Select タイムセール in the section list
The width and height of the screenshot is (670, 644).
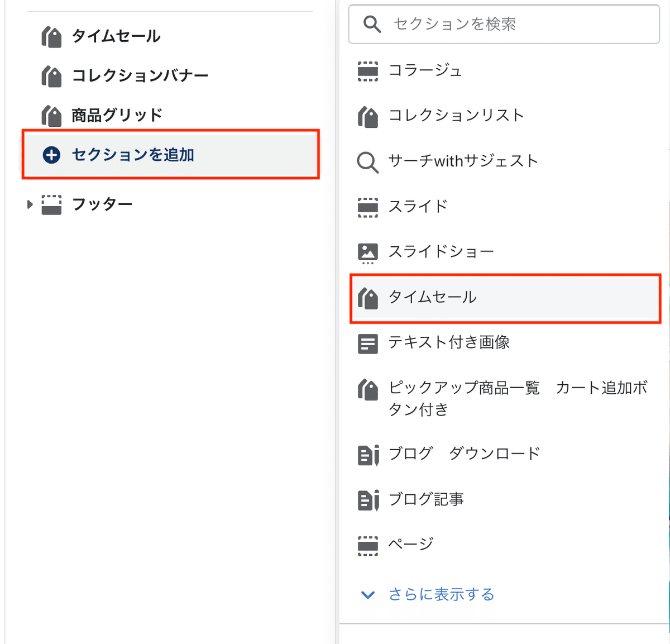505,298
